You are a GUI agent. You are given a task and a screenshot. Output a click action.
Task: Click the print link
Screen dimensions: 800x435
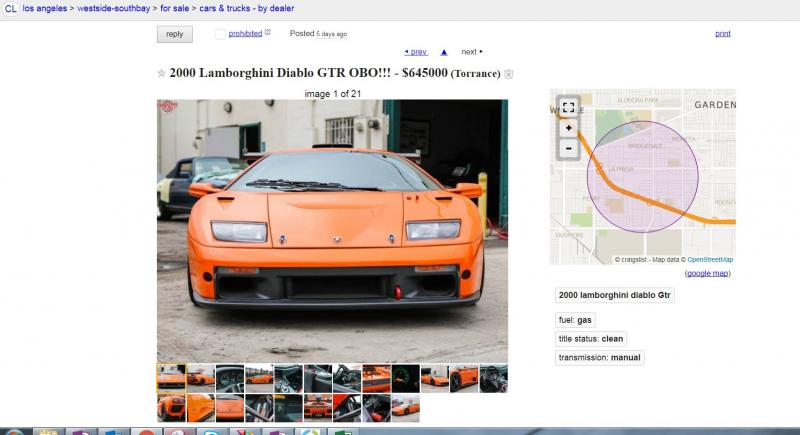click(x=722, y=34)
